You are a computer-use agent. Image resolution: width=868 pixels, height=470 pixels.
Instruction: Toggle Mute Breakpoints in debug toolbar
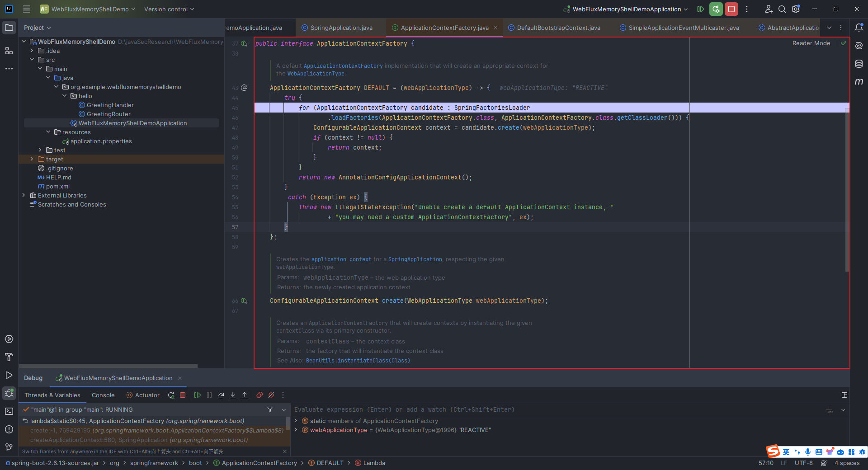click(x=271, y=395)
